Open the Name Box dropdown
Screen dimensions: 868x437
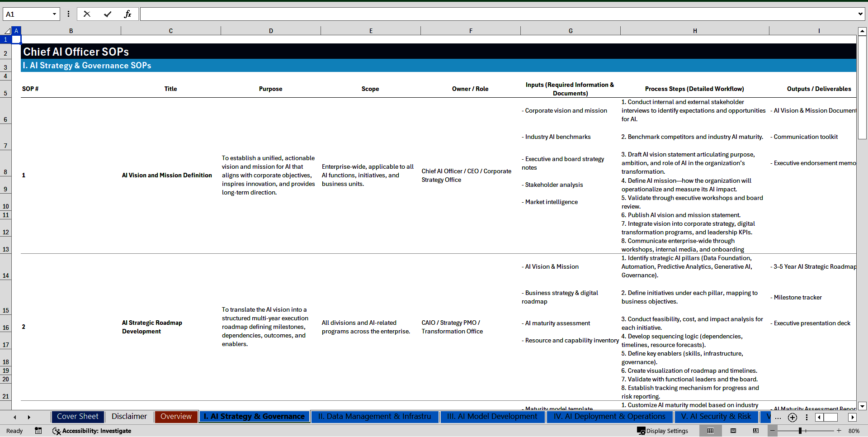tap(54, 14)
